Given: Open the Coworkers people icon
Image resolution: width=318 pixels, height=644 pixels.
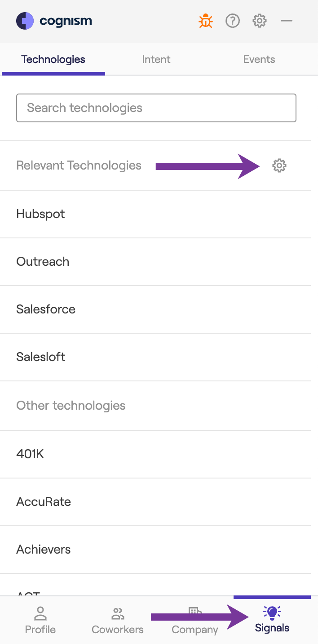Looking at the screenshot, I should coord(118,613).
